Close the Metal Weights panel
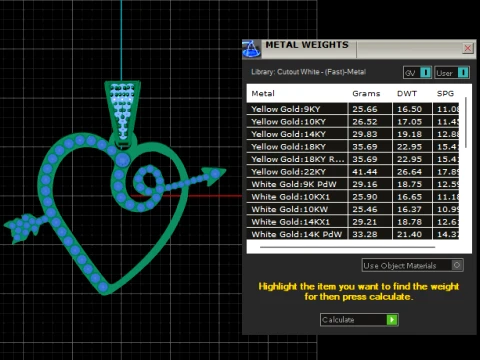 tap(468, 48)
